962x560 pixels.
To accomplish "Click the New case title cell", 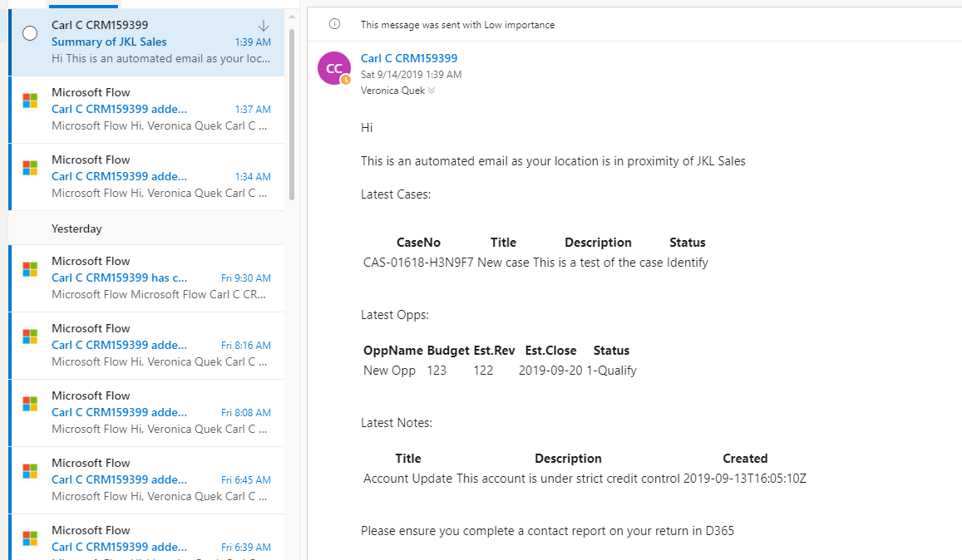I will click(x=503, y=263).
